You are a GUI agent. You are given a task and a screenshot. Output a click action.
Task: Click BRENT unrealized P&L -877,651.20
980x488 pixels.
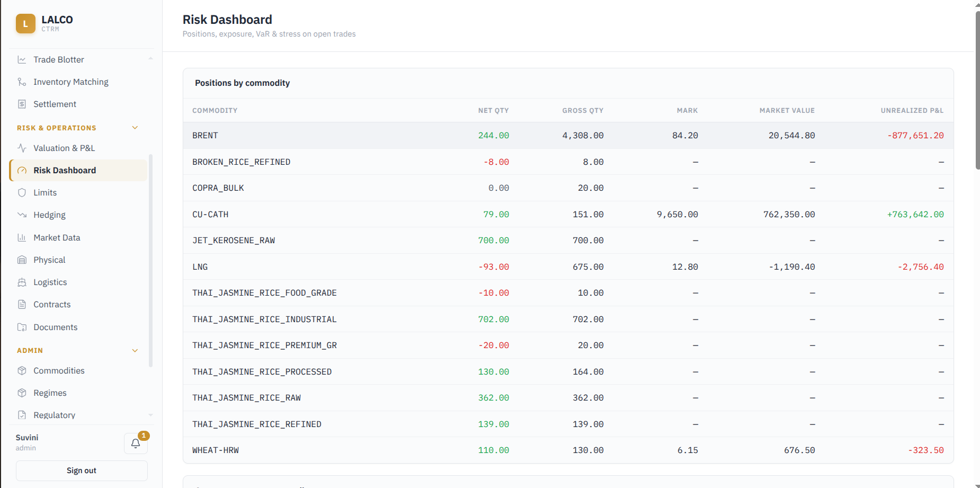click(x=915, y=136)
